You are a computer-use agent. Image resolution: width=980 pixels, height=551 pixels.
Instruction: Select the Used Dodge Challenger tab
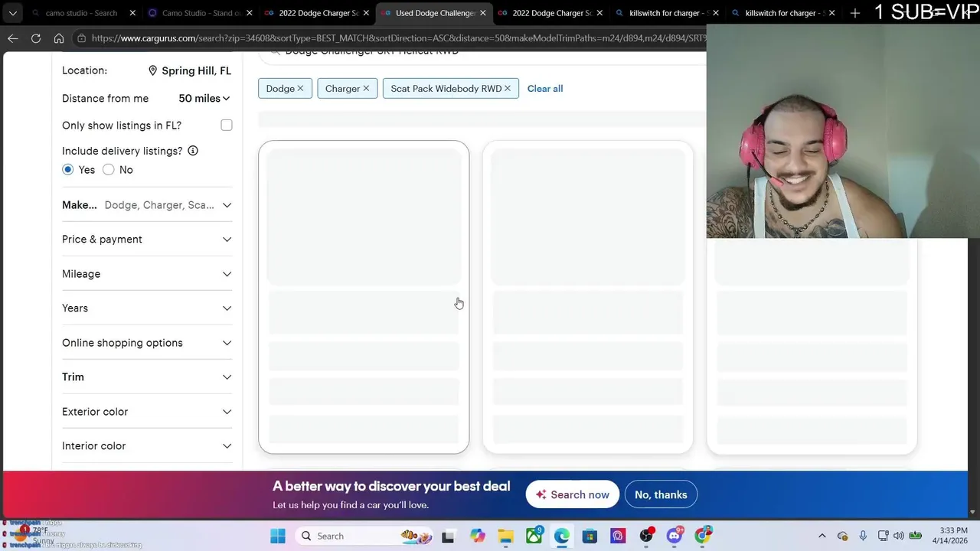tap(433, 13)
